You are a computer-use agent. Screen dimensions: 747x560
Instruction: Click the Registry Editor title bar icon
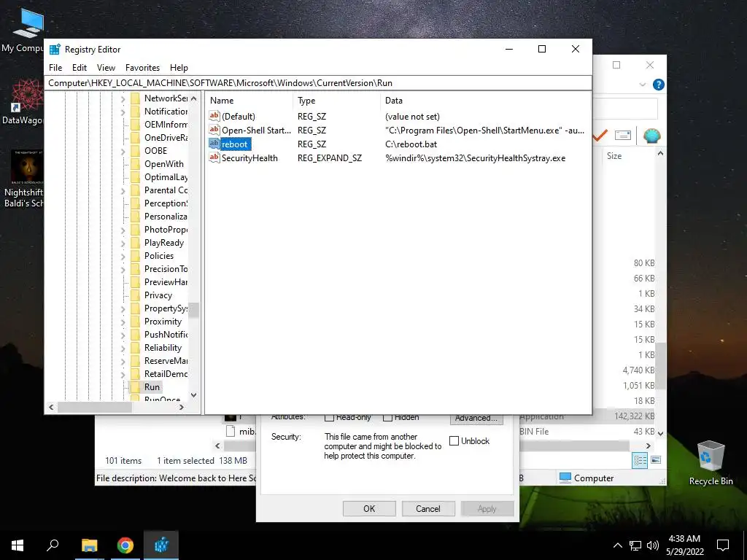pos(55,50)
